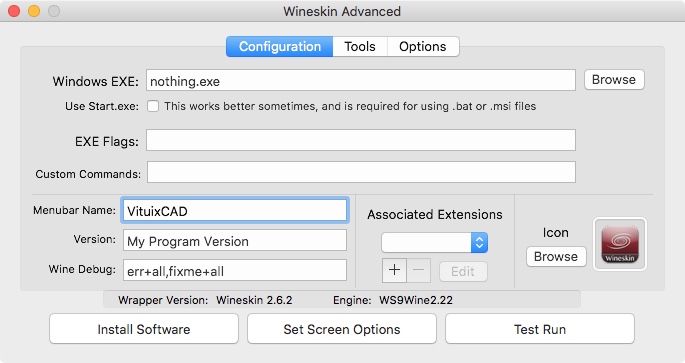This screenshot has width=685, height=363.
Task: Click the Wine Debug field
Action: click(235, 270)
